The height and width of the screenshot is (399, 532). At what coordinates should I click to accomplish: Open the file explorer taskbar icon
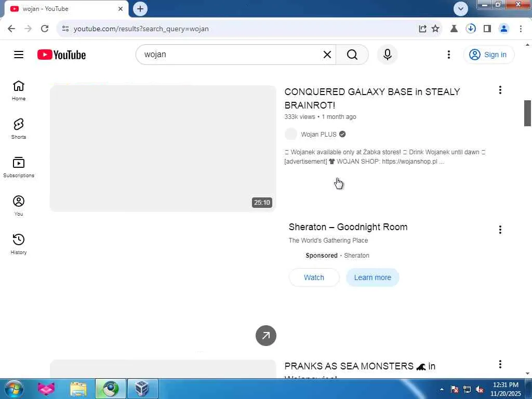78,389
